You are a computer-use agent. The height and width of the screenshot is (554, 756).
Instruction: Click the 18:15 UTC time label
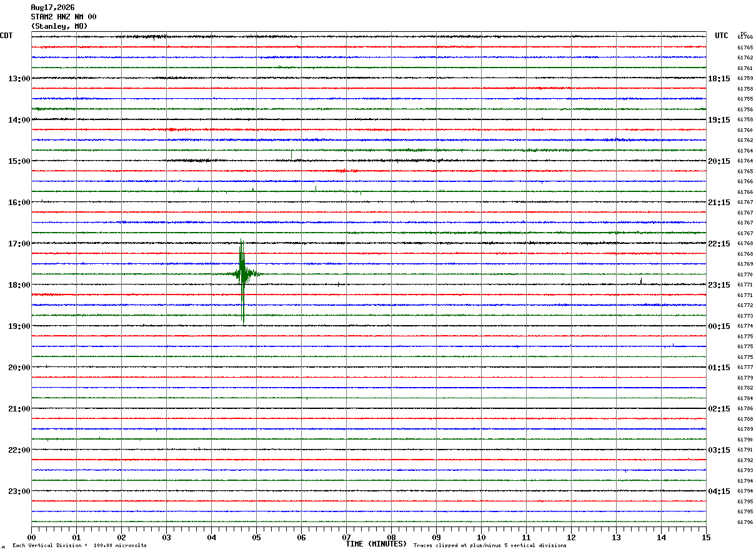pos(719,79)
